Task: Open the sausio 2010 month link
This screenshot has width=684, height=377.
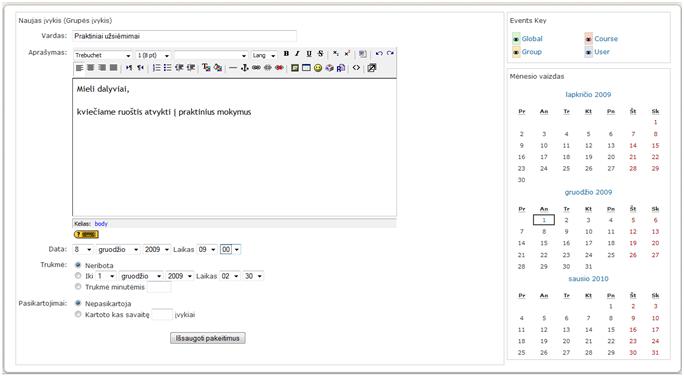Action: (x=588, y=278)
